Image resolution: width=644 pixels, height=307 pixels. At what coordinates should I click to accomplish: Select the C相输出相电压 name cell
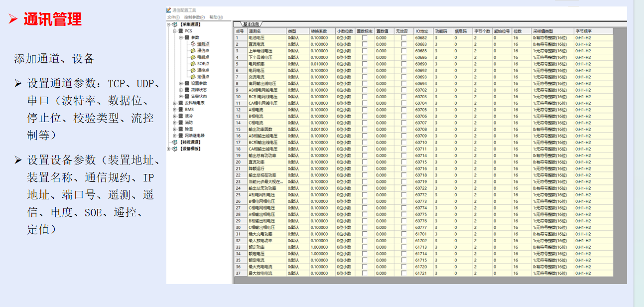[266, 227]
